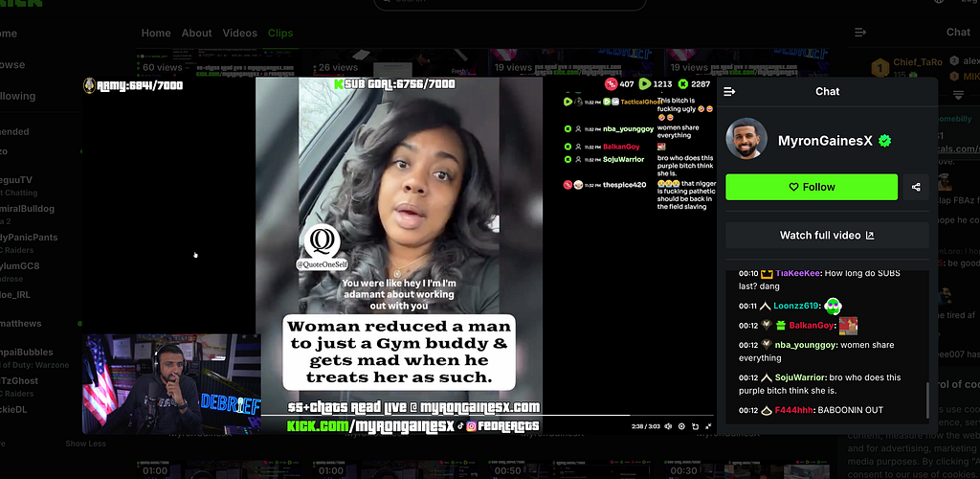The image size is (980, 479).
Task: Mute the clip volume
Action: click(x=668, y=426)
